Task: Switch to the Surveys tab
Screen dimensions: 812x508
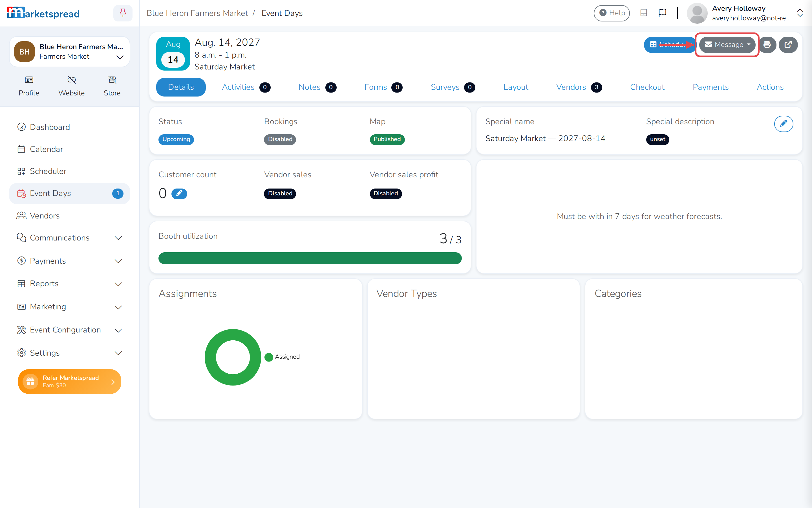Action: pos(453,87)
